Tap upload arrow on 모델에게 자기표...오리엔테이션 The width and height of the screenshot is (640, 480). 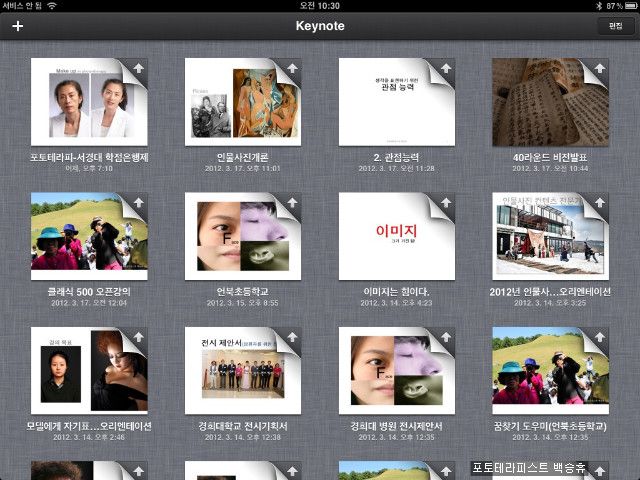click(139, 337)
